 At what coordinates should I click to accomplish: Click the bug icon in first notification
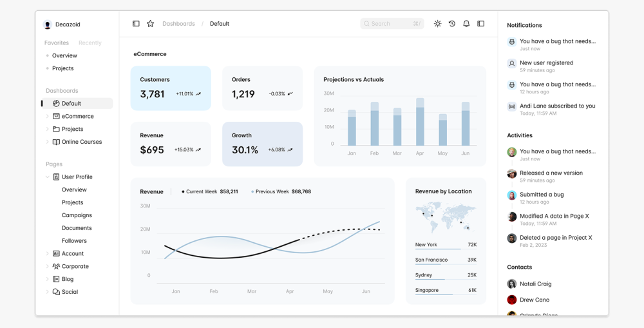pyautogui.click(x=512, y=42)
